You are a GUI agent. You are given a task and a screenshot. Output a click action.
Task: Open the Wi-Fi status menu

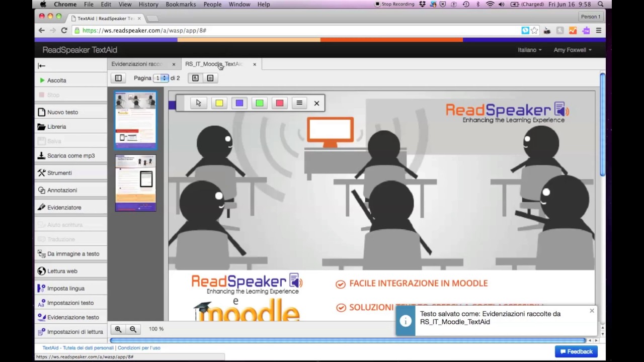490,4
